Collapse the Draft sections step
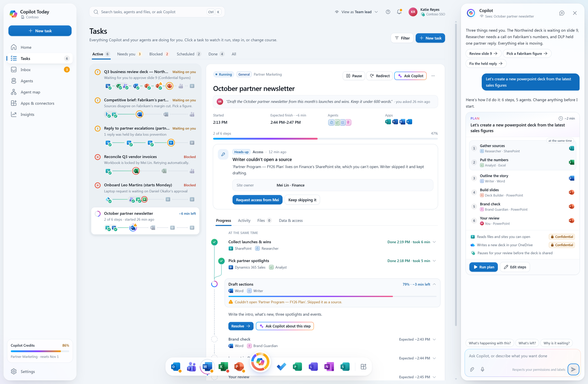 (434, 284)
